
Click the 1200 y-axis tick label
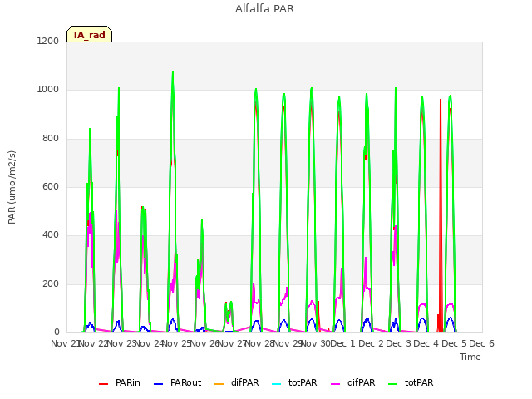pyautogui.click(x=48, y=41)
